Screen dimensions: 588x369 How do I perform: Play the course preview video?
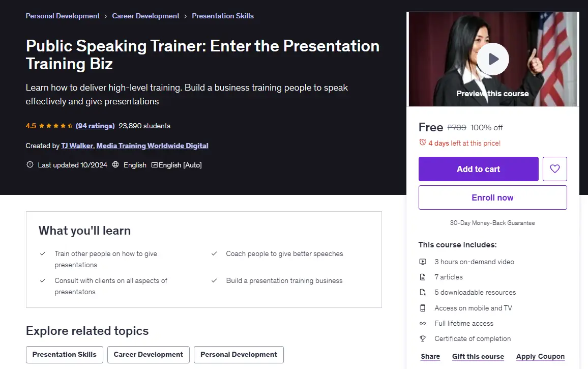[493, 59]
